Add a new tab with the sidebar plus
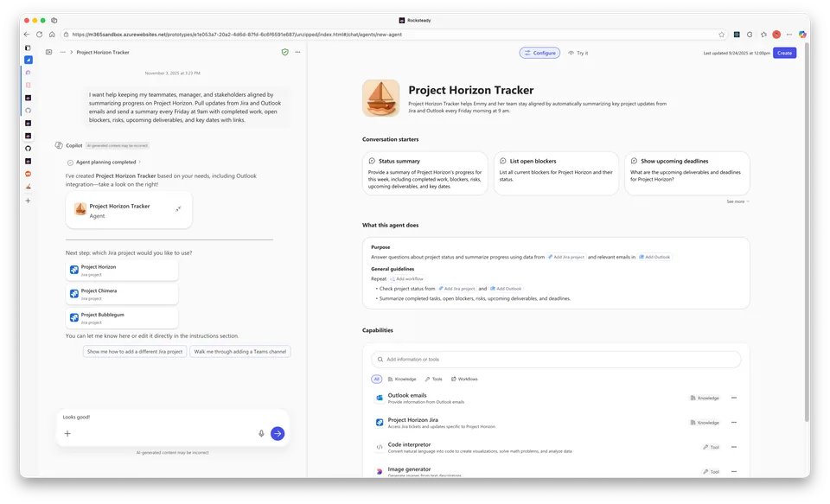The width and height of the screenshot is (830, 504). [28, 201]
